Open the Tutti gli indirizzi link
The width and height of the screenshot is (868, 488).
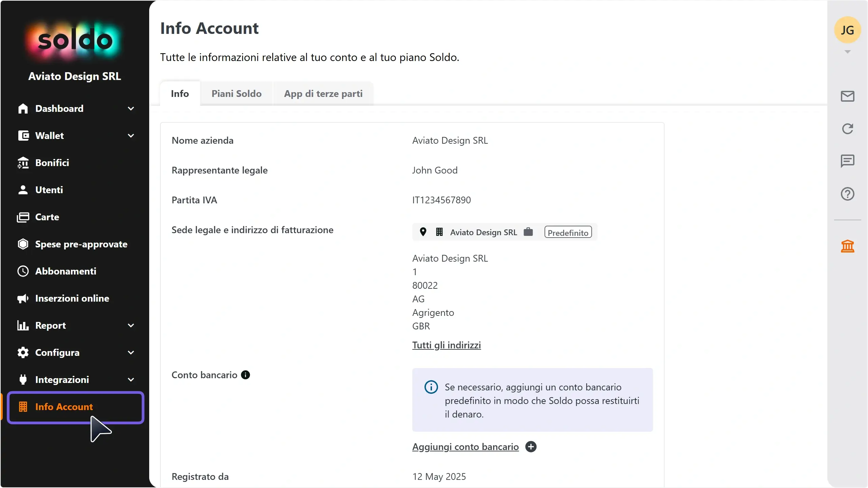pos(447,345)
